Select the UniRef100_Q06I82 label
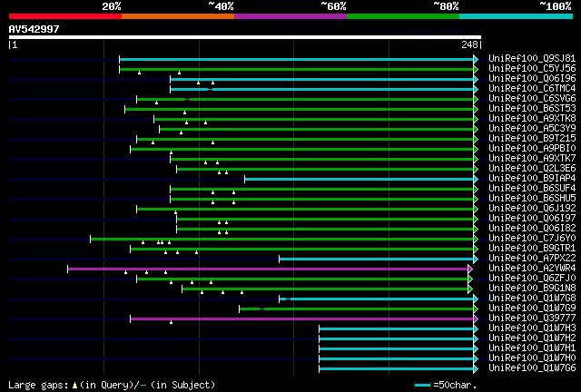Image resolution: width=581 pixels, height=392 pixels. click(532, 229)
